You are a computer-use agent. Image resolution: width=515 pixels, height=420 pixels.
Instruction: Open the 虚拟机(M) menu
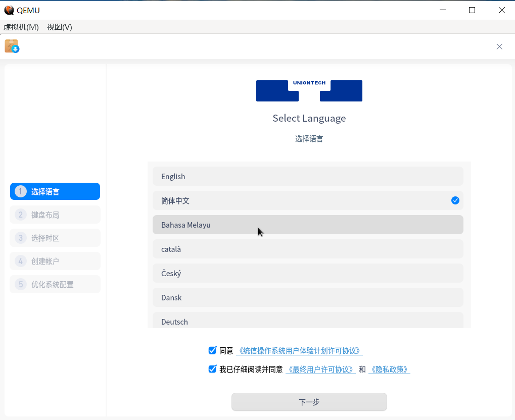point(21,27)
